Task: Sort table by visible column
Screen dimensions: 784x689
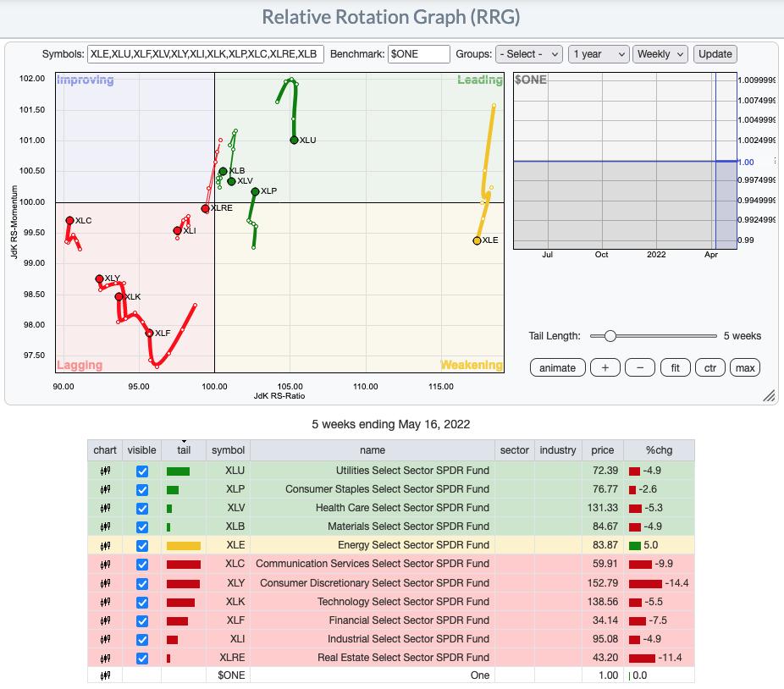Action: tap(141, 450)
